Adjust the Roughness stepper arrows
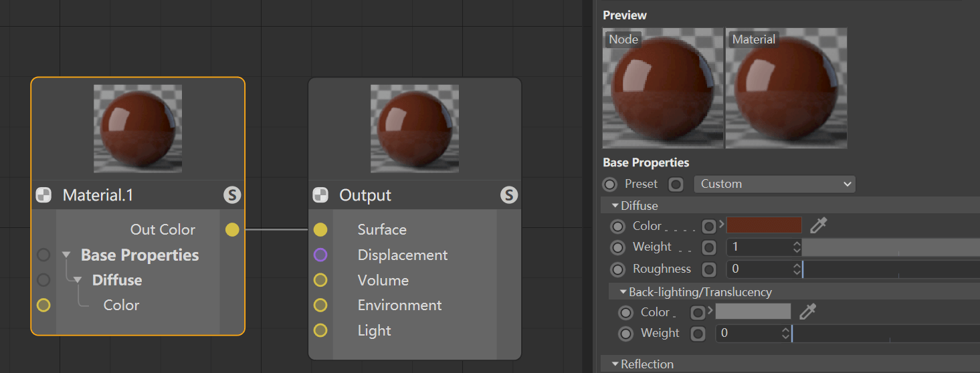This screenshot has height=373, width=980. click(797, 269)
